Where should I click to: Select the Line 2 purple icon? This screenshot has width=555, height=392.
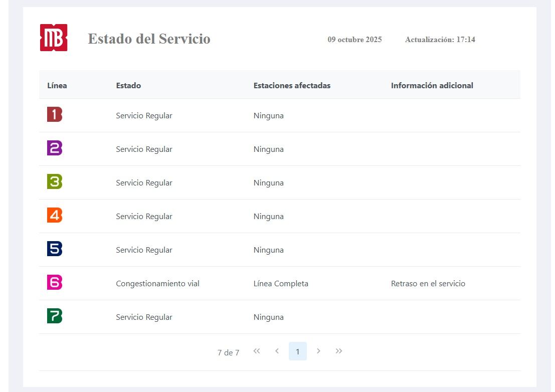55,148
